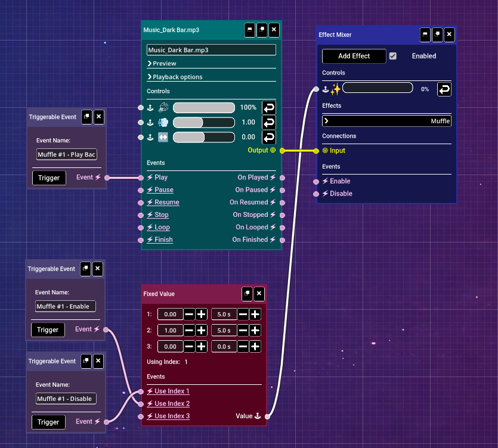498x448 pixels.
Task: Reset the Effect Mixer intensity with its reset arrow
Action: point(444,89)
